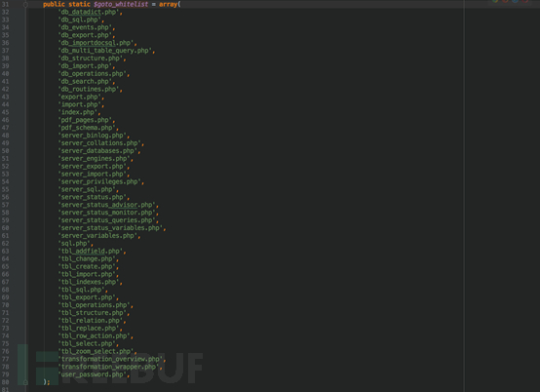Image resolution: width=540 pixels, height=392 pixels.
Task: Open file in Safari browser icon
Action: click(x=516, y=1)
